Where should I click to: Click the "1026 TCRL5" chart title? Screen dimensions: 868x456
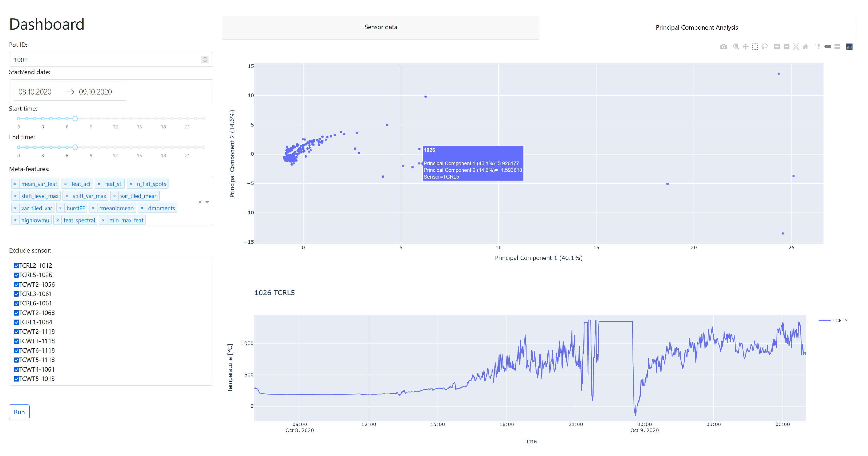click(275, 293)
